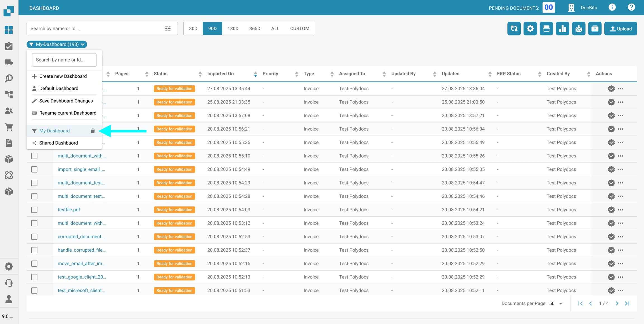Click the bar chart statistics button
This screenshot has height=324, width=644.
[562, 29]
